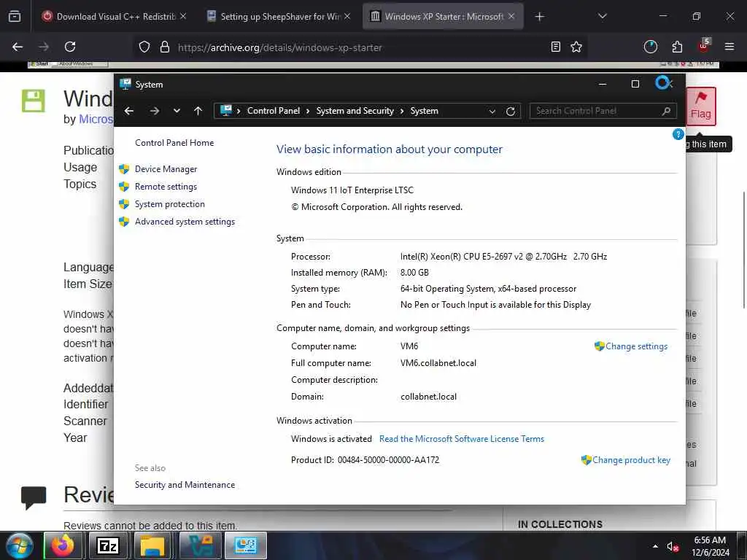747x560 pixels.
Task: Click the archive.org URL address bar
Action: (362, 47)
